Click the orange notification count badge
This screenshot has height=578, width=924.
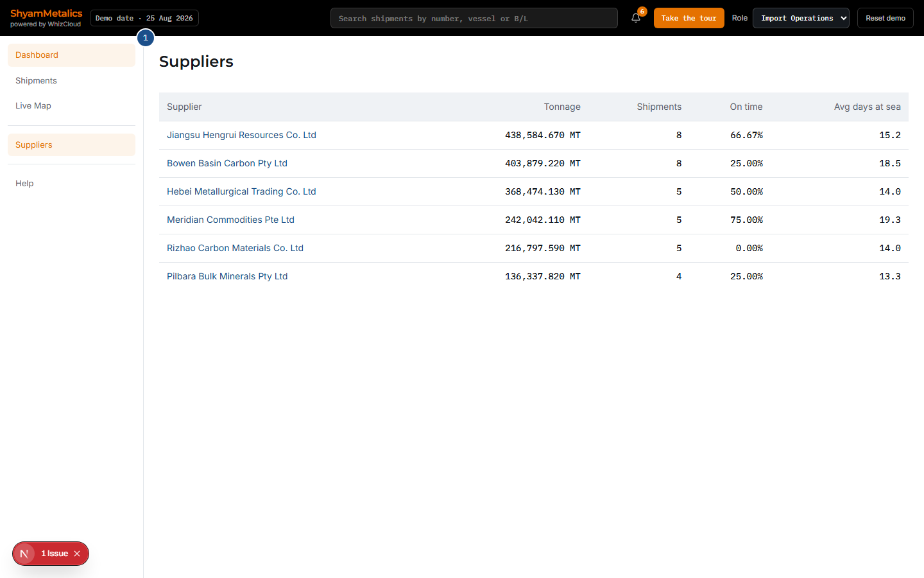coord(642,12)
